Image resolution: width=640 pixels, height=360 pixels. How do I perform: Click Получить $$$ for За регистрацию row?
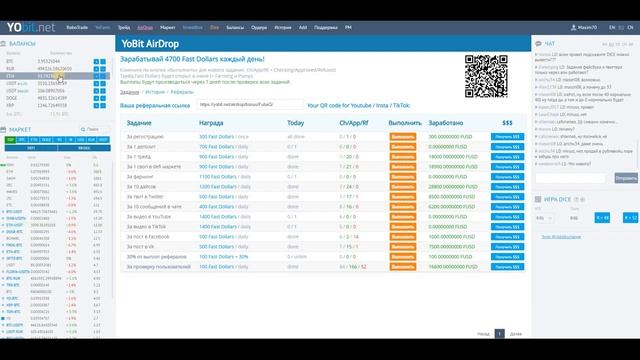(x=507, y=137)
